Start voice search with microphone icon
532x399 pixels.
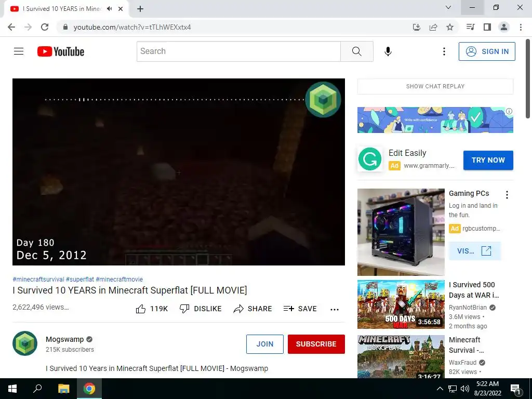coord(388,51)
